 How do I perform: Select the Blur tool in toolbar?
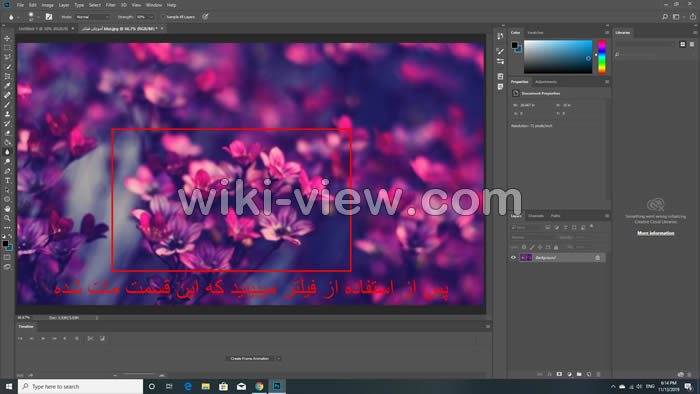(x=7, y=152)
